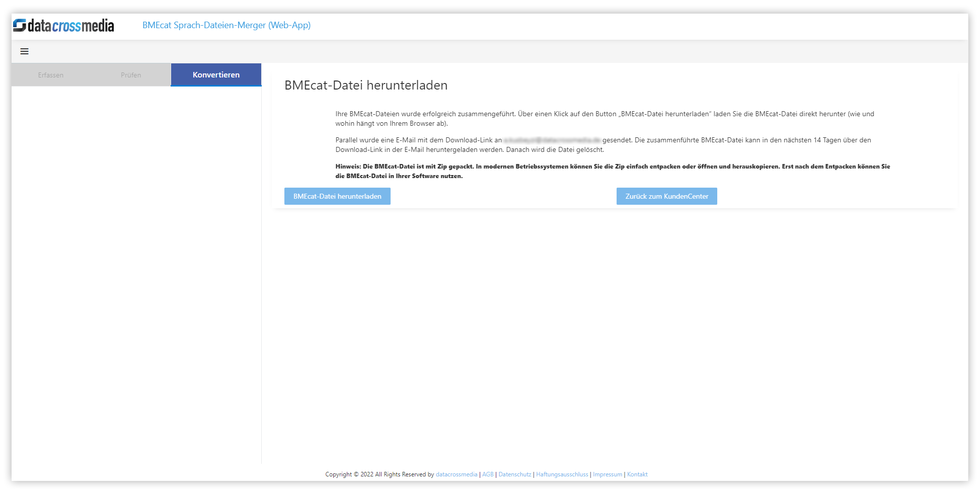Open BMEcat Sprach-Dateien-Merger title link
This screenshot has height=494, width=980.
227,25
